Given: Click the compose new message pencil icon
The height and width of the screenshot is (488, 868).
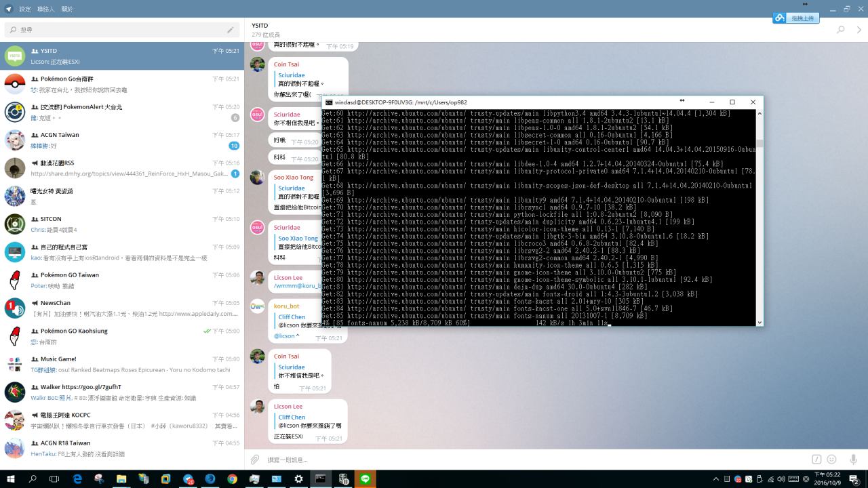Looking at the screenshot, I should 231,30.
